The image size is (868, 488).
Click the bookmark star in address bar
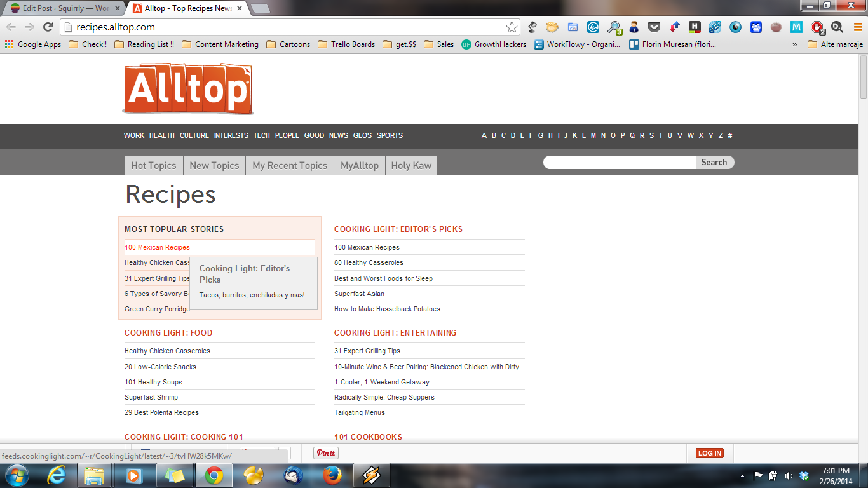click(x=512, y=27)
